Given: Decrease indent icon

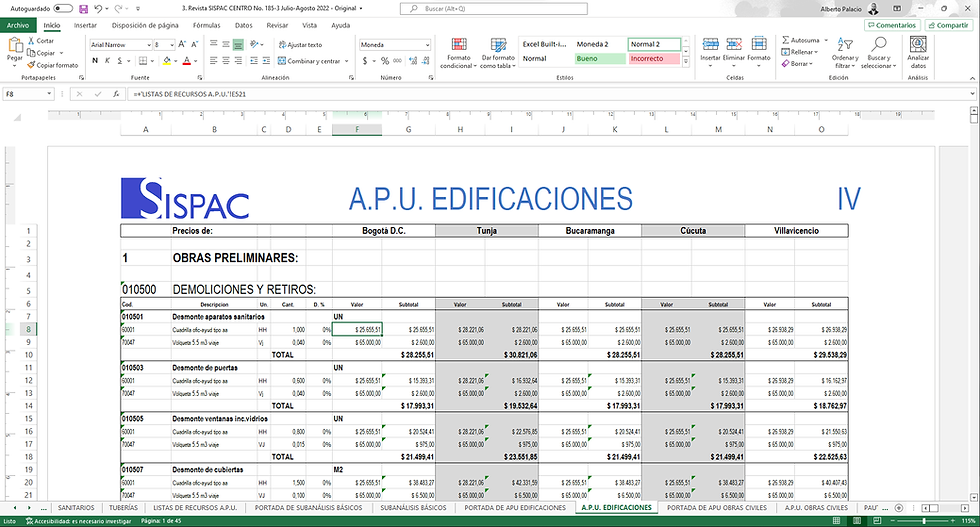Looking at the screenshot, I should click(x=254, y=61).
